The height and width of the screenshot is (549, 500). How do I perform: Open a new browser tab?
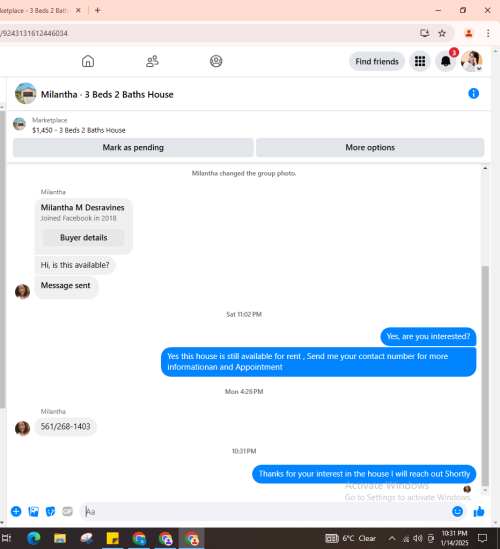(x=98, y=11)
